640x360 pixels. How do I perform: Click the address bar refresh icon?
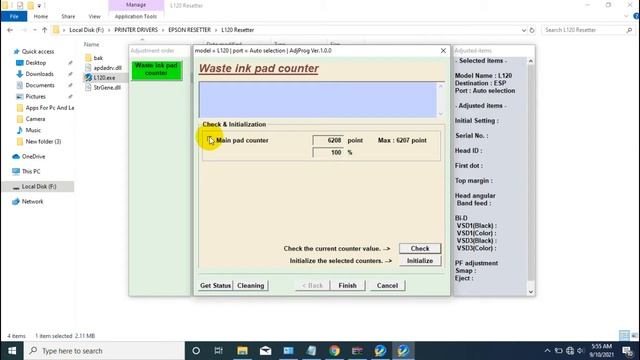(x=532, y=30)
